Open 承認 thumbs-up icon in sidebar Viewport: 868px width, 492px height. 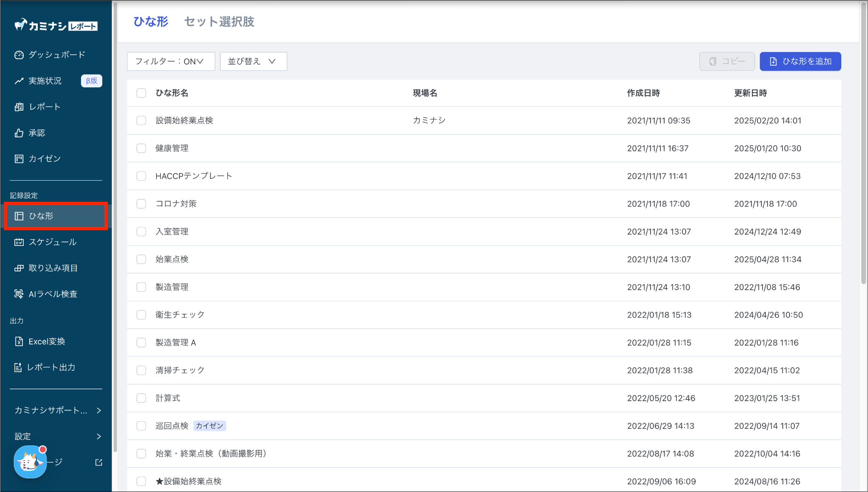tap(19, 133)
